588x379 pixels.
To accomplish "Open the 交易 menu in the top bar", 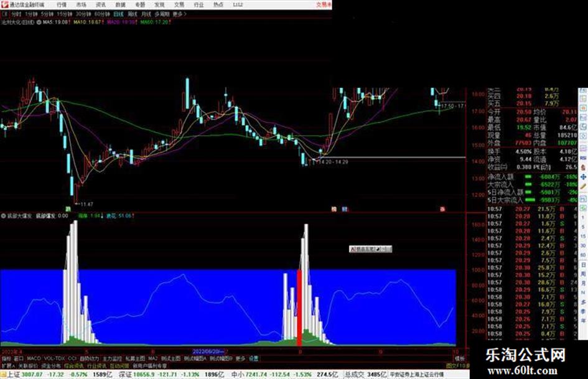I will [x=179, y=4].
